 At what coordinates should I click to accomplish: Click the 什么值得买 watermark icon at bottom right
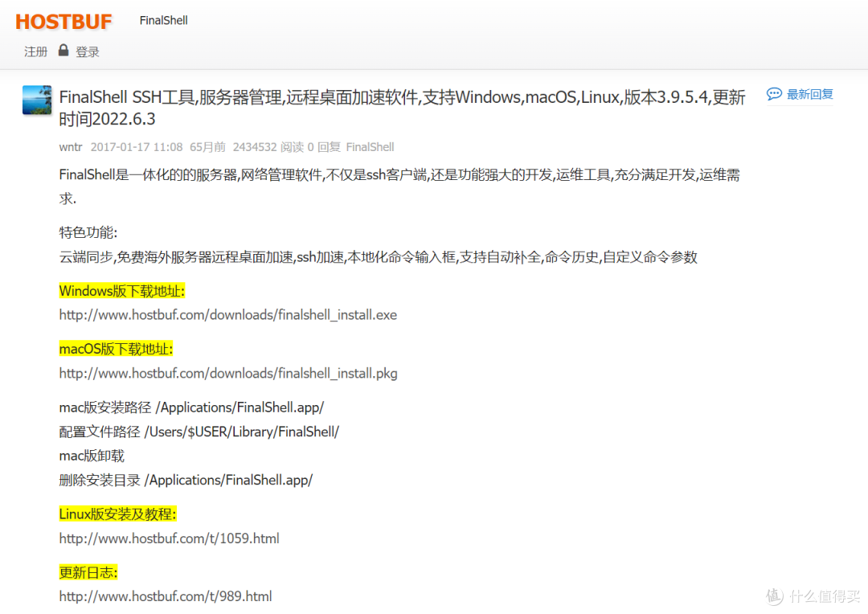coord(772,597)
